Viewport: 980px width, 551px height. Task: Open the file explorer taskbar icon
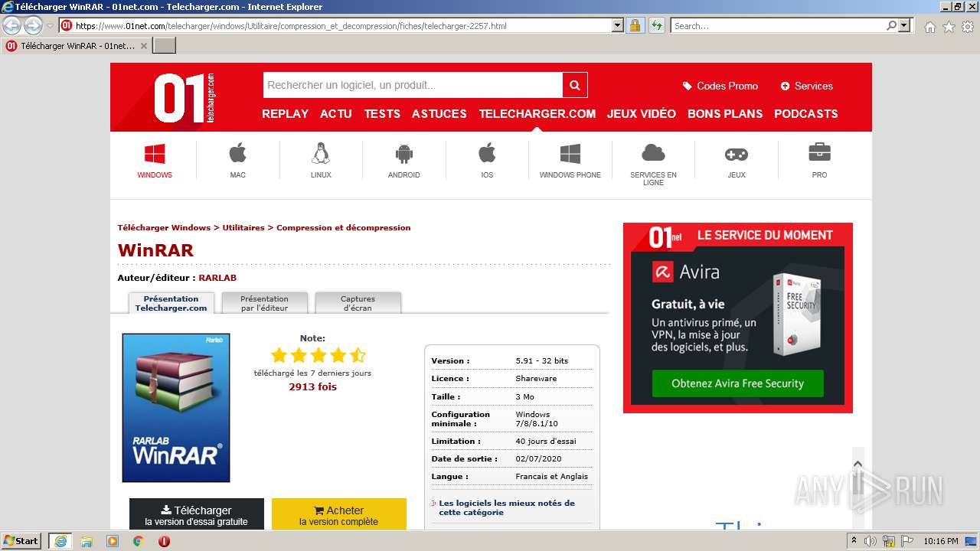(x=87, y=541)
